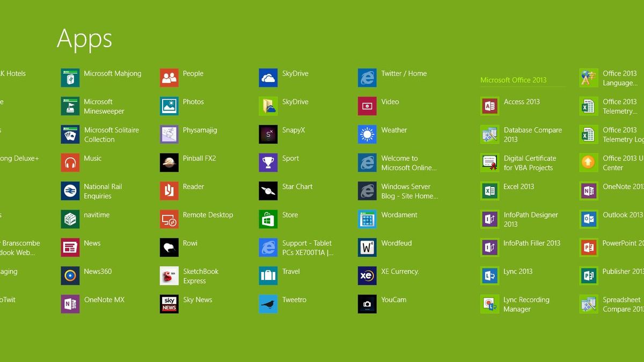Click the 'Physamajig' label text
The width and height of the screenshot is (644, 362).
(x=200, y=130)
